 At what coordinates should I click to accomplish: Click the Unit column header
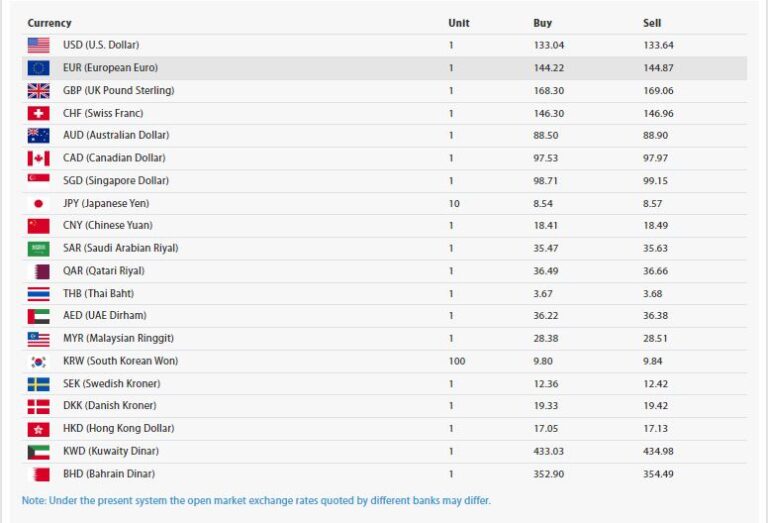(x=459, y=23)
